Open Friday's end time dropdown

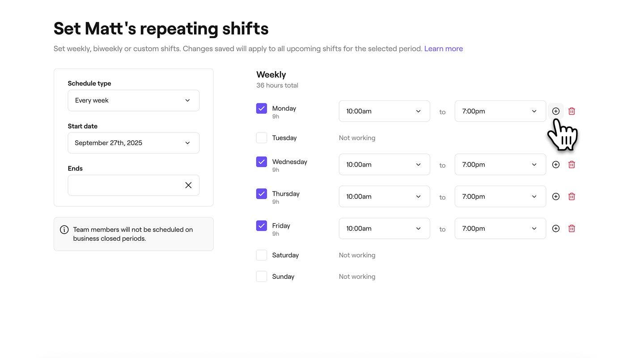click(x=500, y=229)
